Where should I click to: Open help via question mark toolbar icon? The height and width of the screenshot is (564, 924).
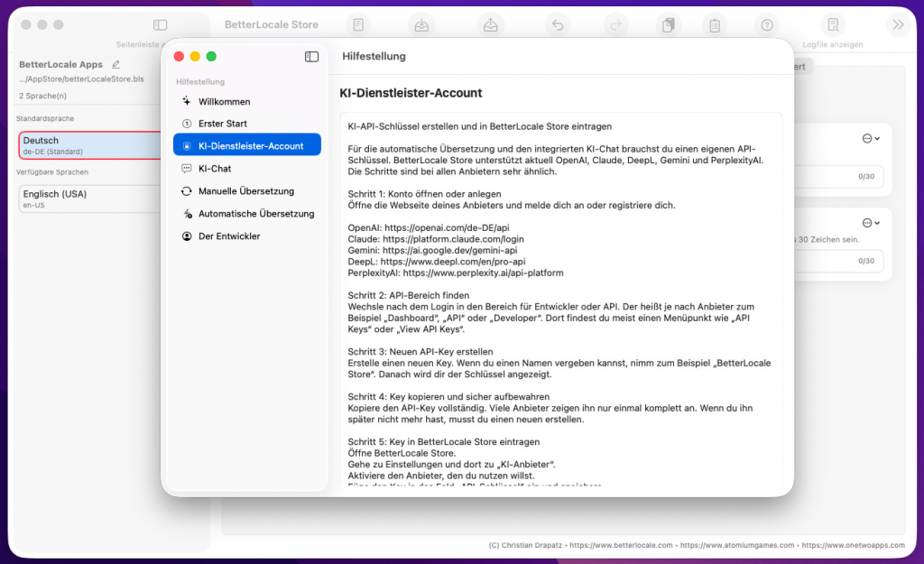click(767, 25)
